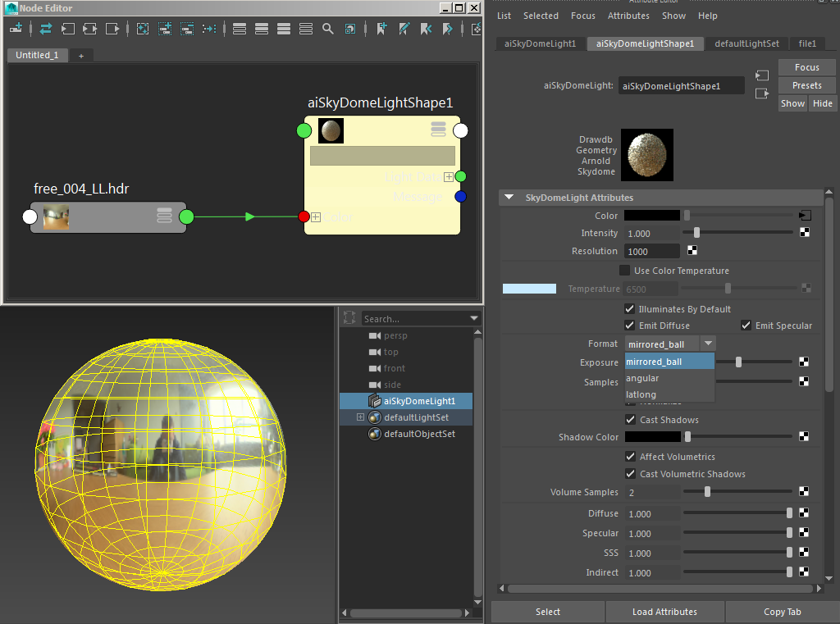The image size is (840, 624).
Task: Click the Resolution input field
Action: 651,251
